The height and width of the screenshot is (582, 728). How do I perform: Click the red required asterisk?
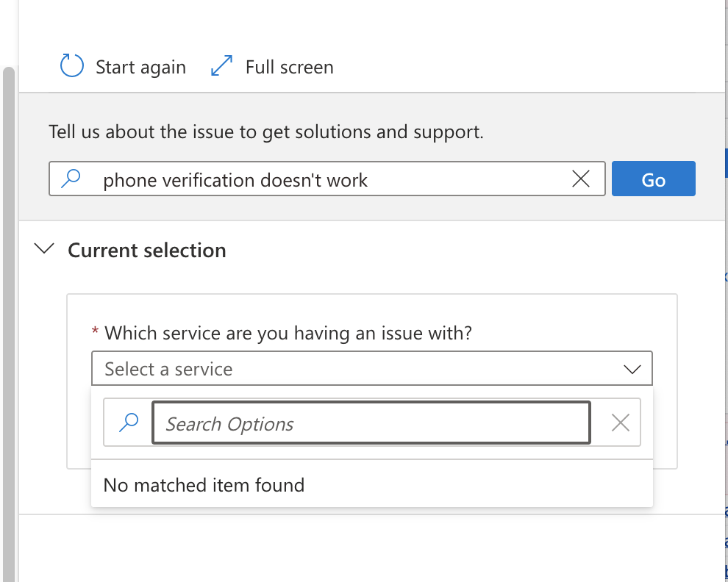point(95,333)
